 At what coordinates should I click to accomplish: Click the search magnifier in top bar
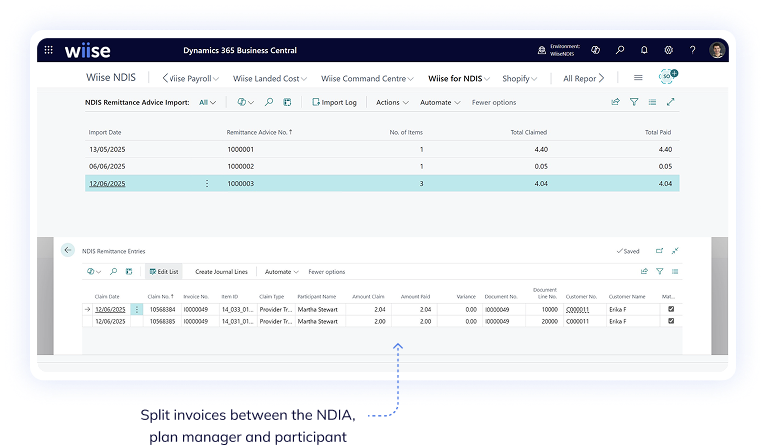tap(620, 50)
